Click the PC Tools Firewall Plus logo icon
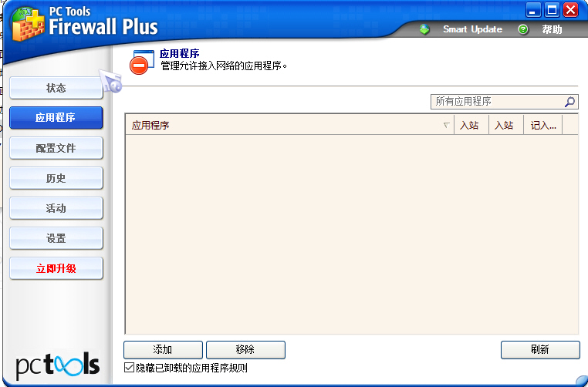 27,25
